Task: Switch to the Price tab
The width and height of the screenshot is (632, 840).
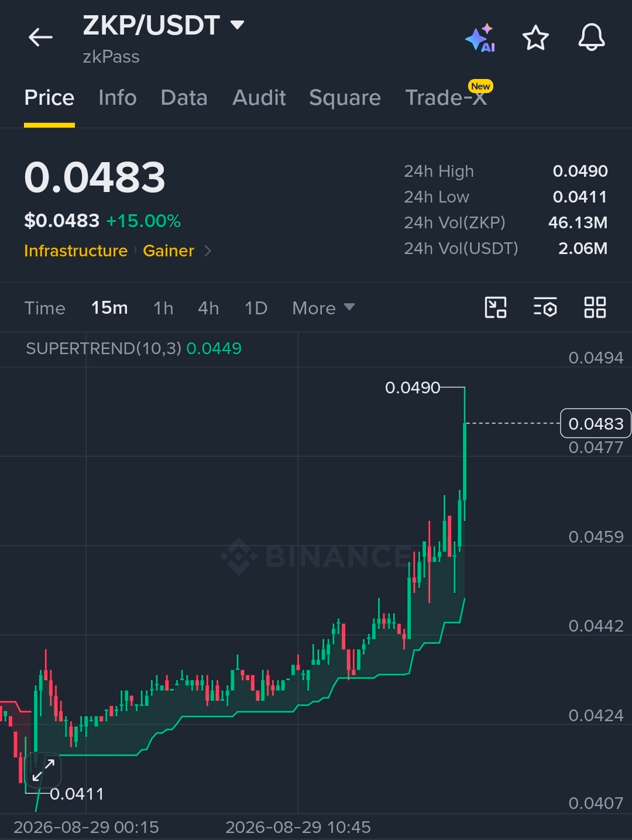Action: [49, 97]
